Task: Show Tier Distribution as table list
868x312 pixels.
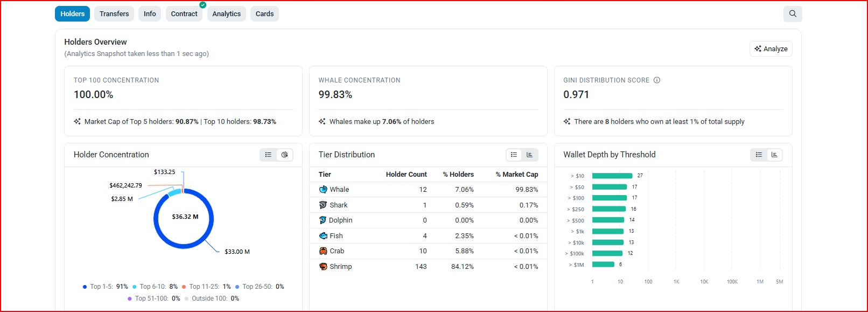Action: (514, 155)
